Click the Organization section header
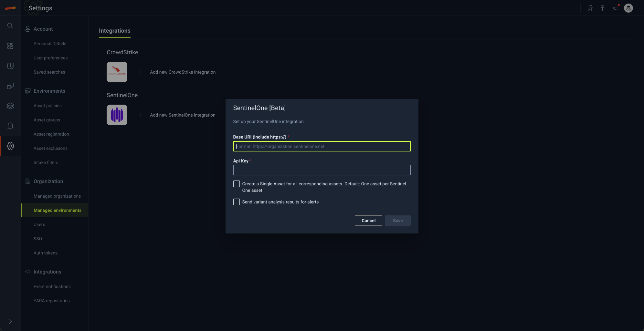This screenshot has width=644, height=331. tap(48, 181)
